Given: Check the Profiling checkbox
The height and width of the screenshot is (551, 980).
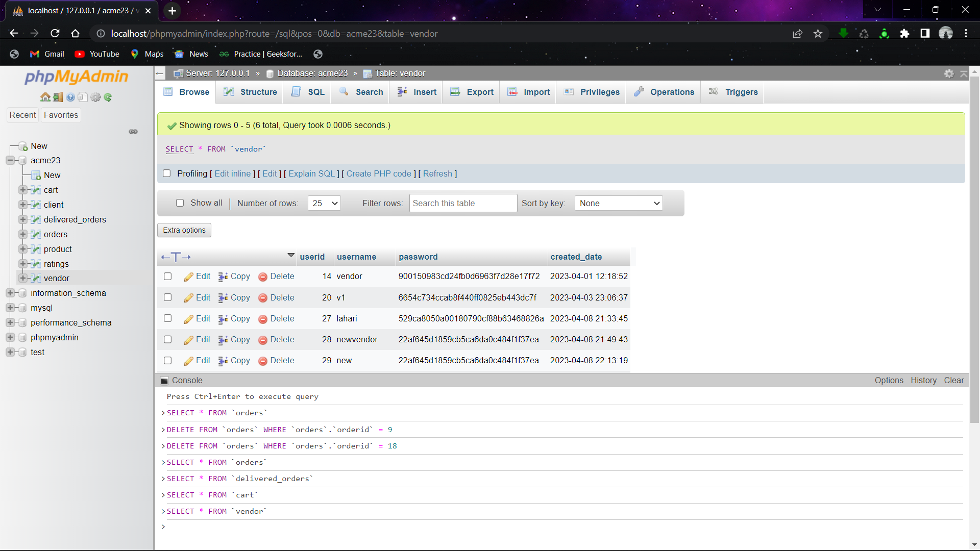Looking at the screenshot, I should (167, 173).
